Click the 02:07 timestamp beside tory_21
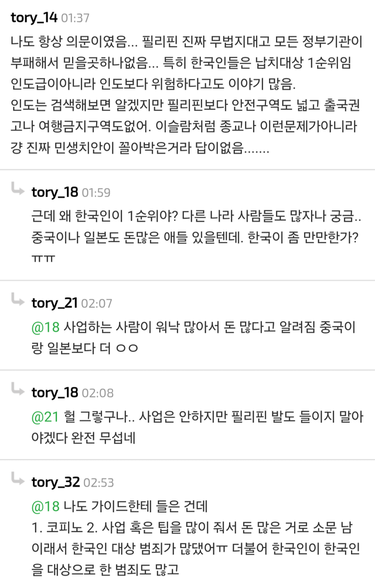This screenshot has height=588, width=375. (x=96, y=304)
